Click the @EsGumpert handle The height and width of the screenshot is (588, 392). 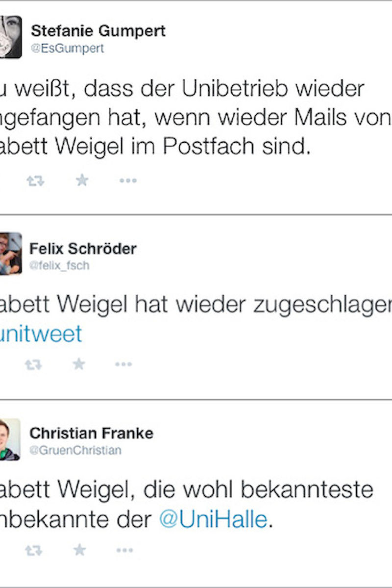[x=68, y=48]
